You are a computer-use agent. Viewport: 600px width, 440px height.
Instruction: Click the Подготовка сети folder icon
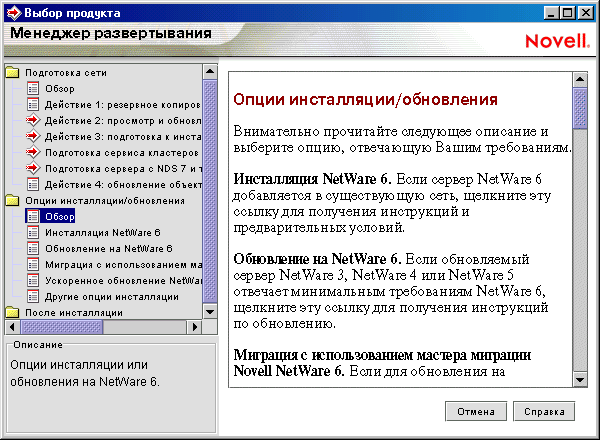tap(13, 72)
